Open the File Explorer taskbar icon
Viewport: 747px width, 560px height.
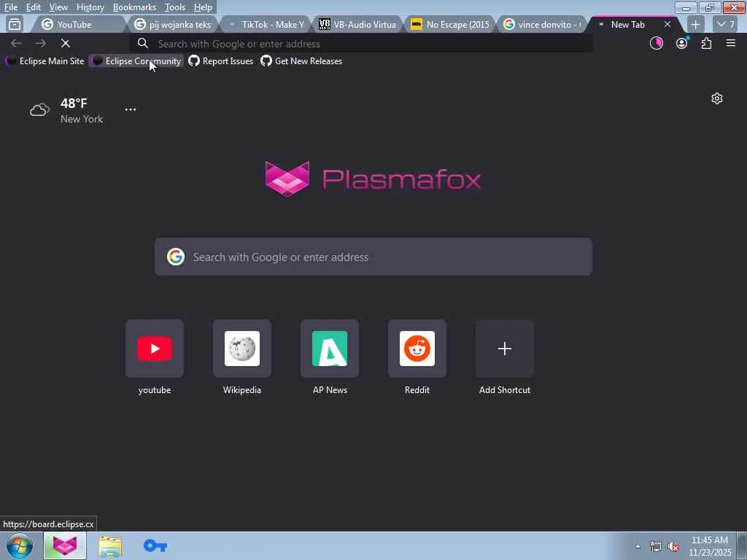tap(111, 546)
